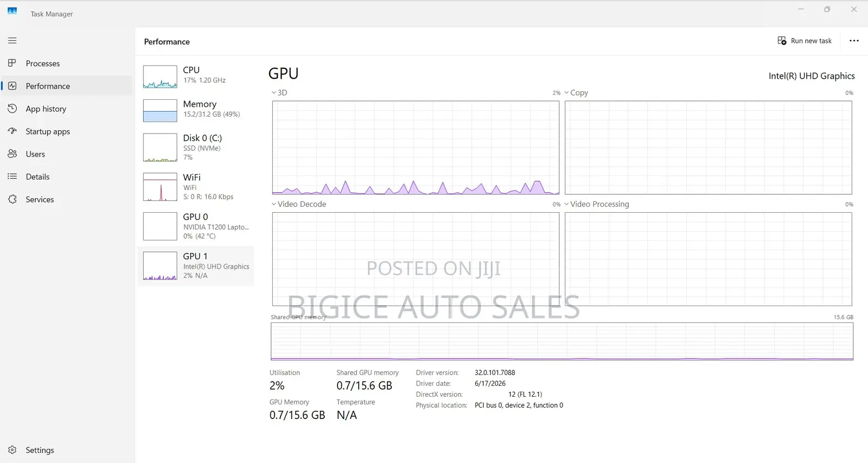Viewport: 868px width, 463px height.
Task: Expand the Copy engine dropdown chevron
Action: [567, 93]
